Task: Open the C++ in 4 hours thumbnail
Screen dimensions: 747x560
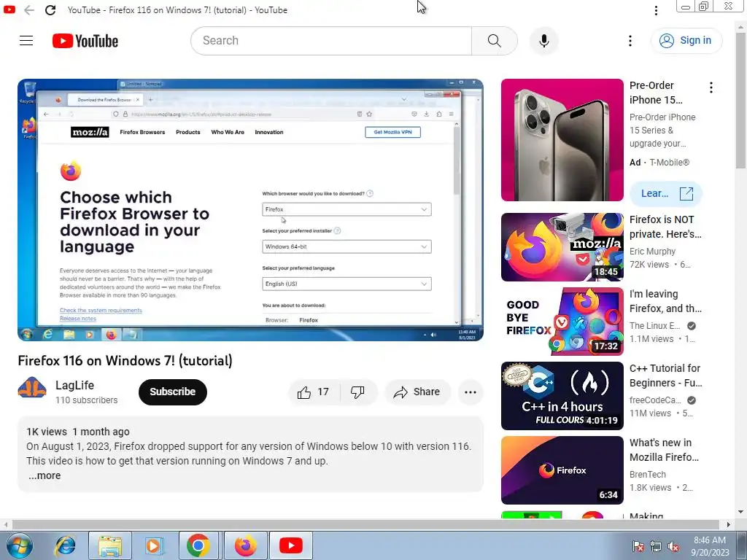Action: [x=562, y=396]
